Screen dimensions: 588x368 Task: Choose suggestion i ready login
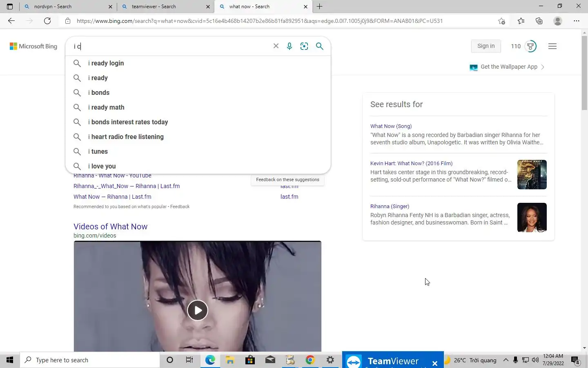[x=198, y=63]
